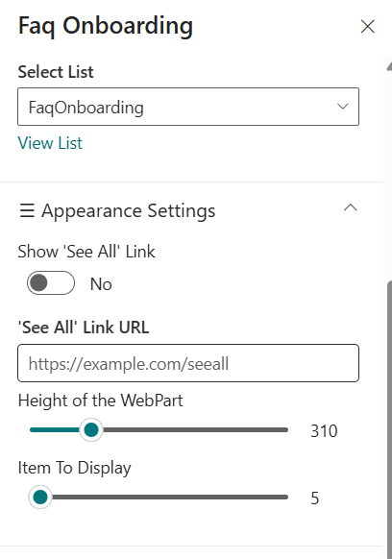The width and height of the screenshot is (392, 559).
Task: Click the Show 'See All' Link label
Action: coord(86,252)
